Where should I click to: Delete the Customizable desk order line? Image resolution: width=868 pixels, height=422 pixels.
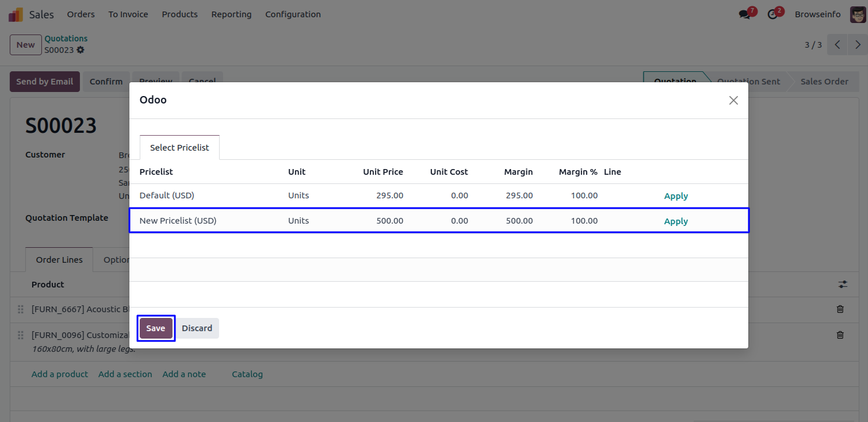click(x=840, y=335)
